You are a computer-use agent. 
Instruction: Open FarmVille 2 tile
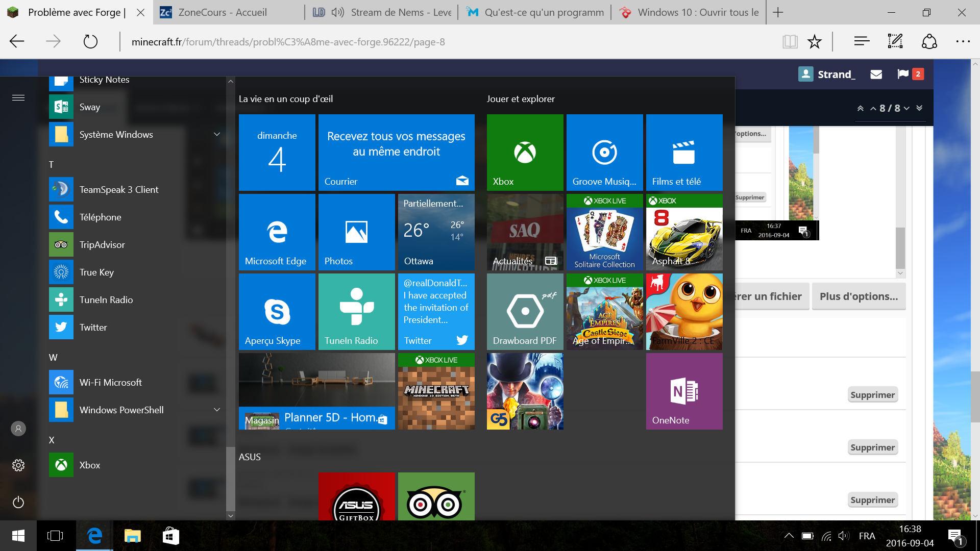tap(684, 312)
